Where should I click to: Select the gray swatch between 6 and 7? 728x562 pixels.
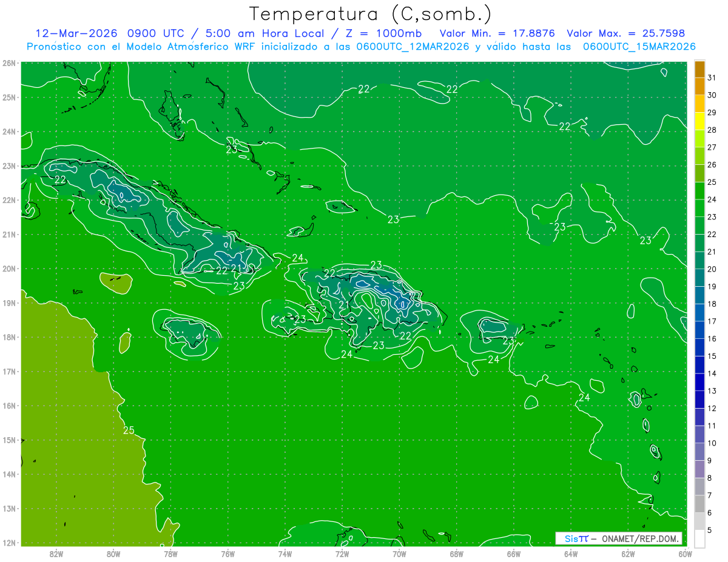699,504
